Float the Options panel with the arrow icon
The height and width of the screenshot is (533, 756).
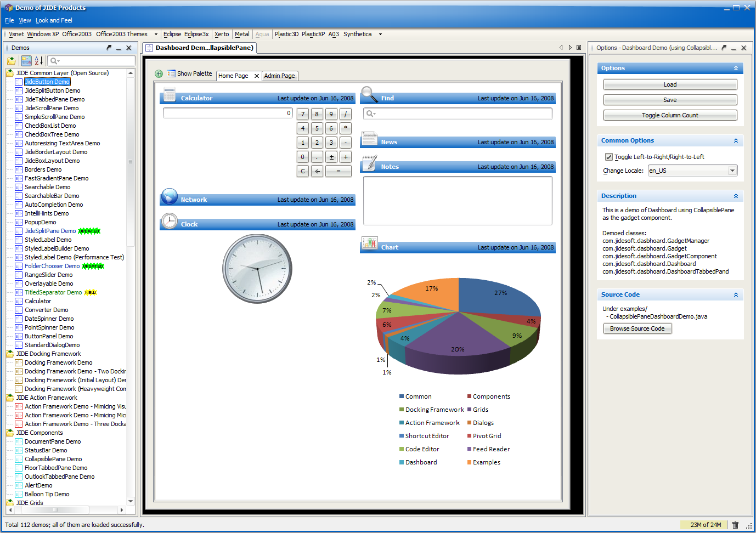click(724, 48)
